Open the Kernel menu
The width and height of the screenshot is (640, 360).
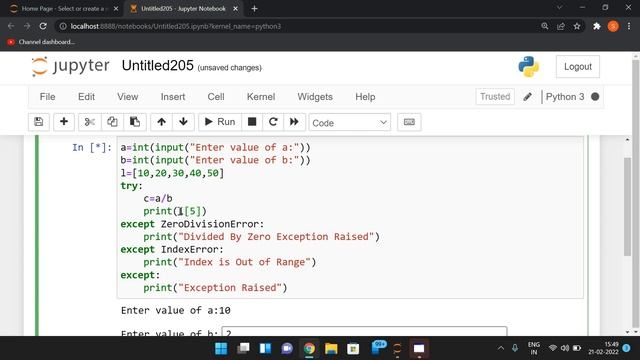(x=261, y=97)
